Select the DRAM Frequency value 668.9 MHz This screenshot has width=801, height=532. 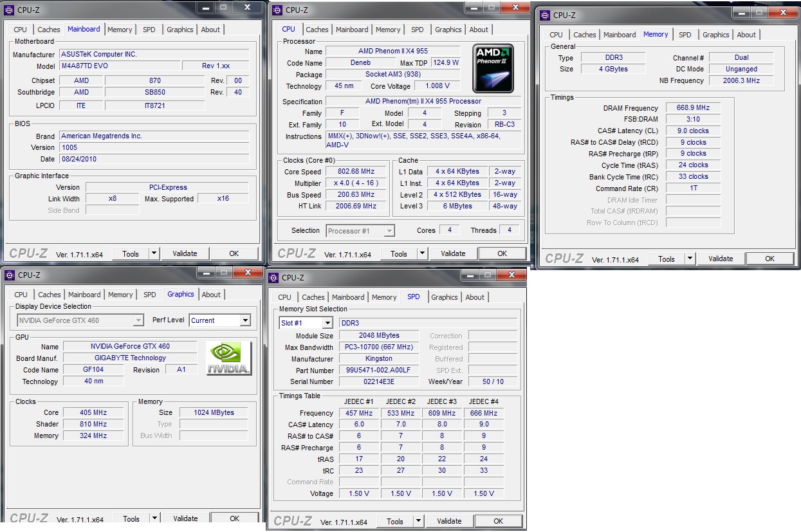[693, 108]
